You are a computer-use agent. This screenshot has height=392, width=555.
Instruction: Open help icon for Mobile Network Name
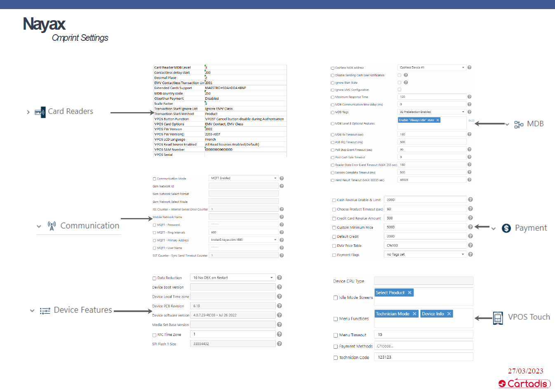pos(282,217)
